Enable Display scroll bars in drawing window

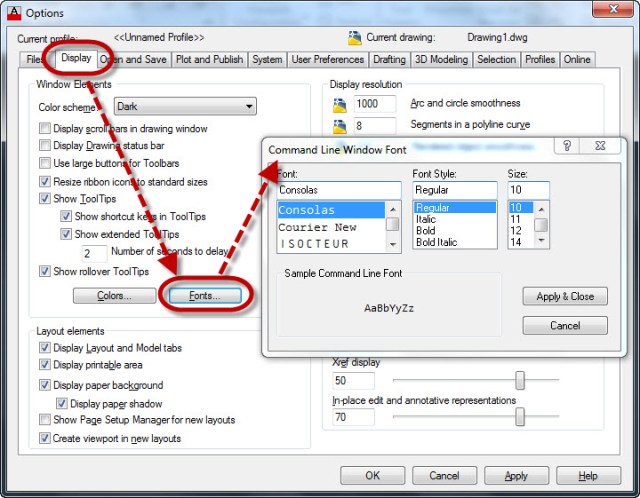pos(45,128)
